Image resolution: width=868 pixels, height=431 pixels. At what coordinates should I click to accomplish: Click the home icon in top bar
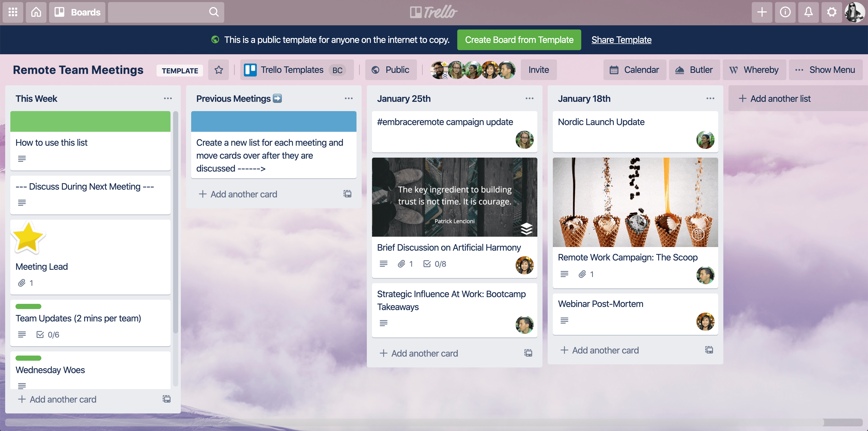tap(36, 12)
